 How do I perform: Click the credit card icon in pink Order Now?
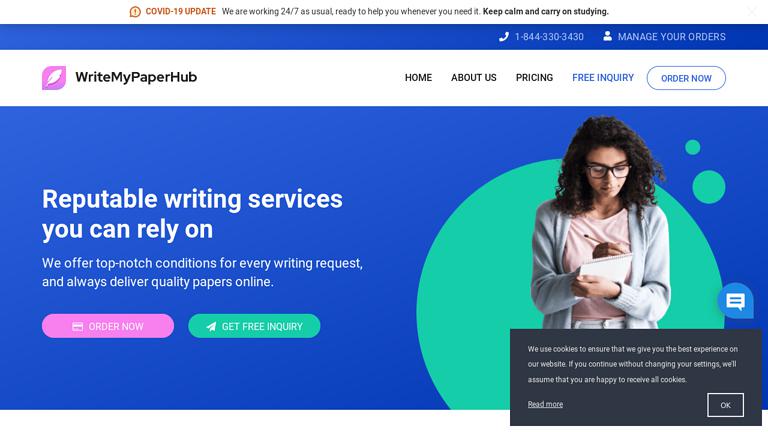pyautogui.click(x=77, y=327)
